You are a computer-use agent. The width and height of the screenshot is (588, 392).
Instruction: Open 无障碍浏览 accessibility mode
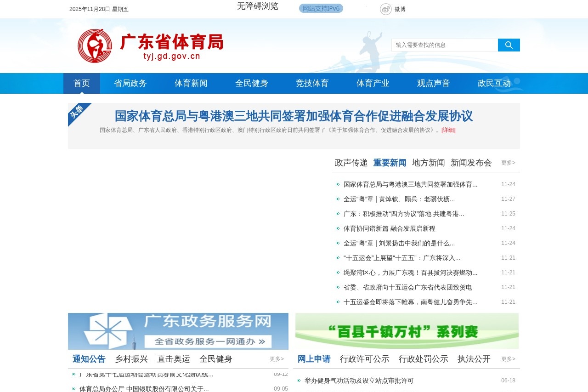(257, 6)
